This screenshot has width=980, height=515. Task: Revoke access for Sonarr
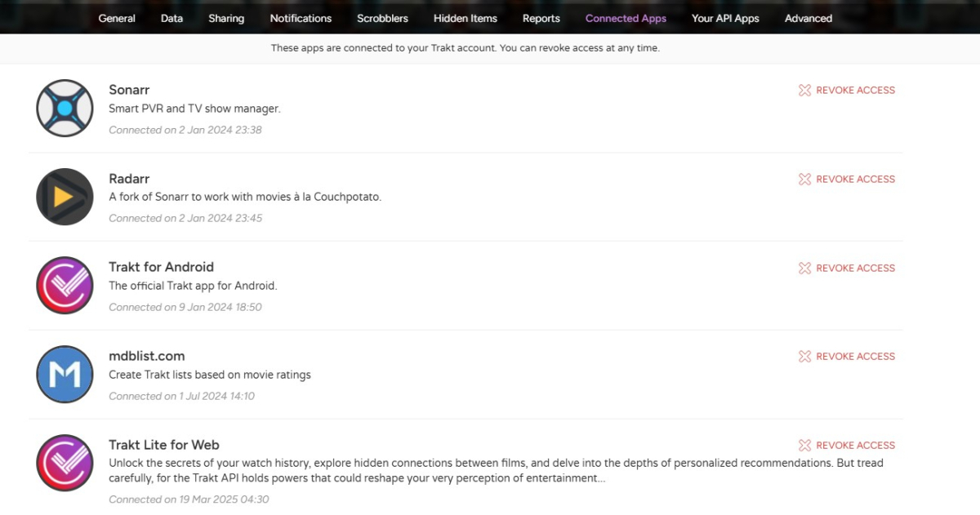847,91
